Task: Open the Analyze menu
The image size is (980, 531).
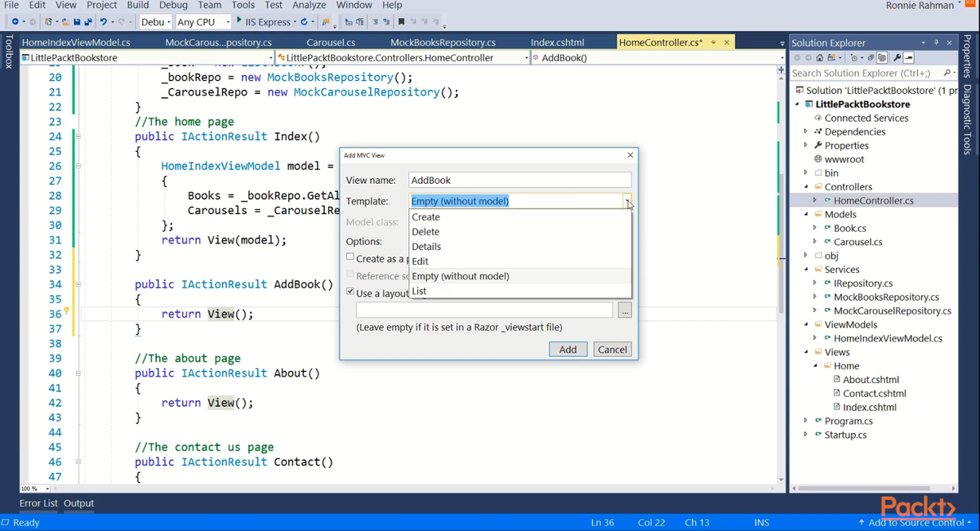Action: [x=310, y=5]
